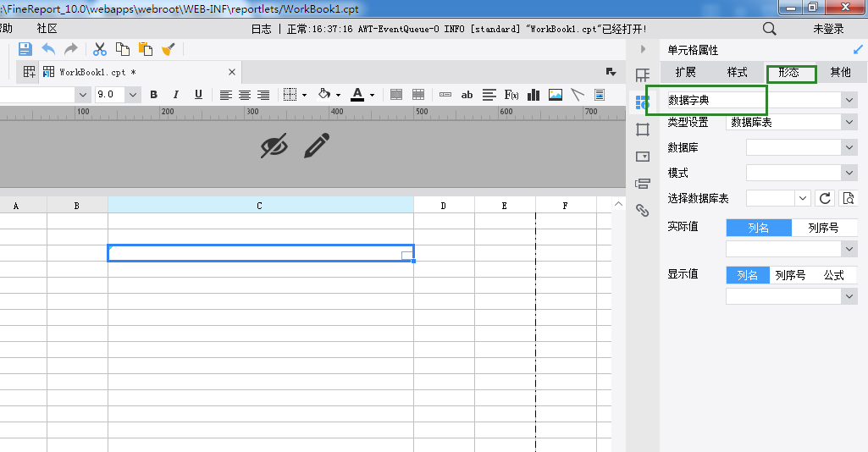Open hyperlink settings sidebar icon
The height and width of the screenshot is (452, 868).
(x=643, y=210)
